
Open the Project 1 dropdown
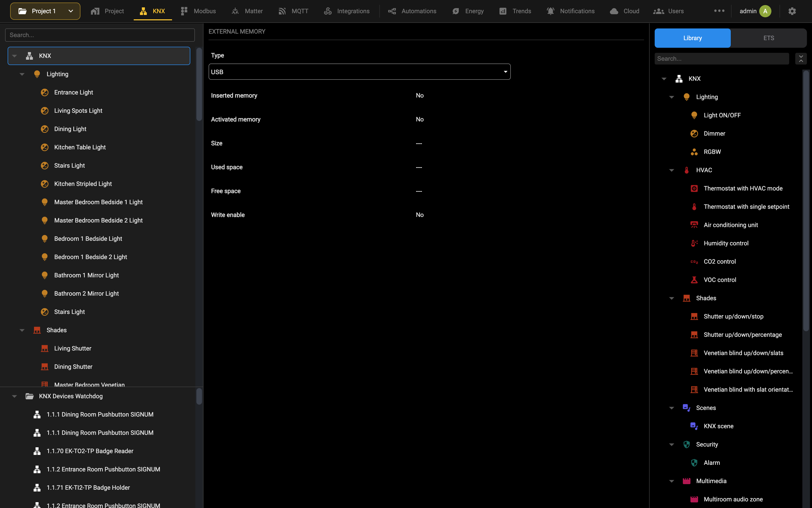coord(45,11)
